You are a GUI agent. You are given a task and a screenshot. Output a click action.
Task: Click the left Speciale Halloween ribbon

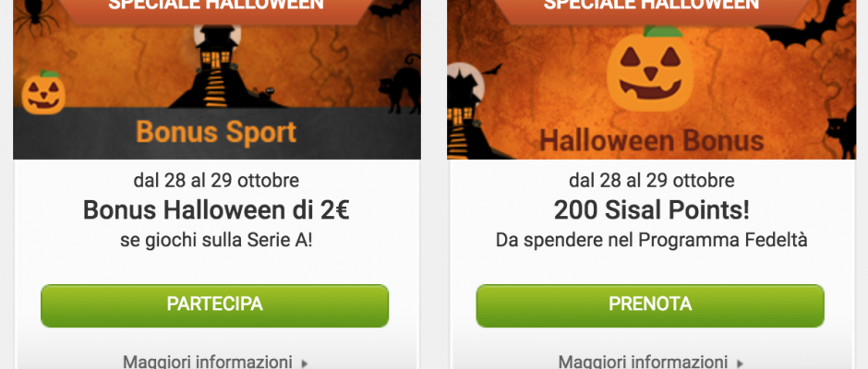(x=216, y=7)
